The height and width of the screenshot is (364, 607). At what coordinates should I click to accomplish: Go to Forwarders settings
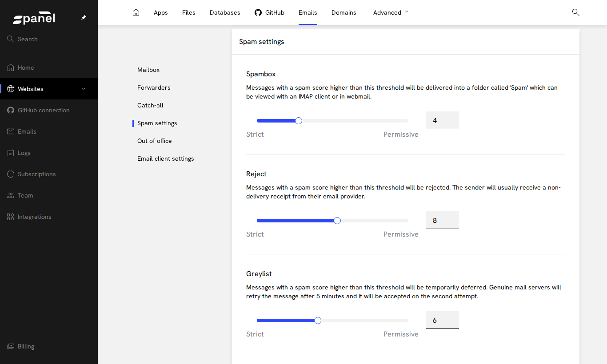[x=154, y=87]
